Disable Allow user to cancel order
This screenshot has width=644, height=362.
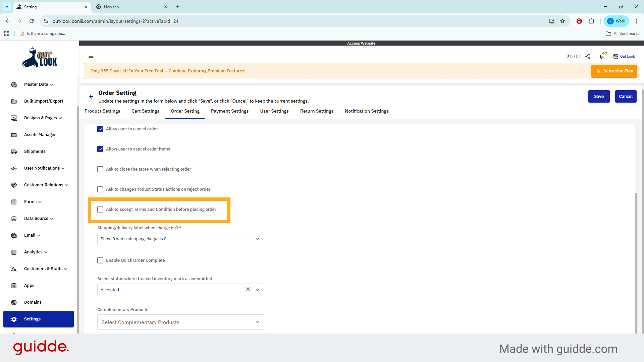[100, 129]
